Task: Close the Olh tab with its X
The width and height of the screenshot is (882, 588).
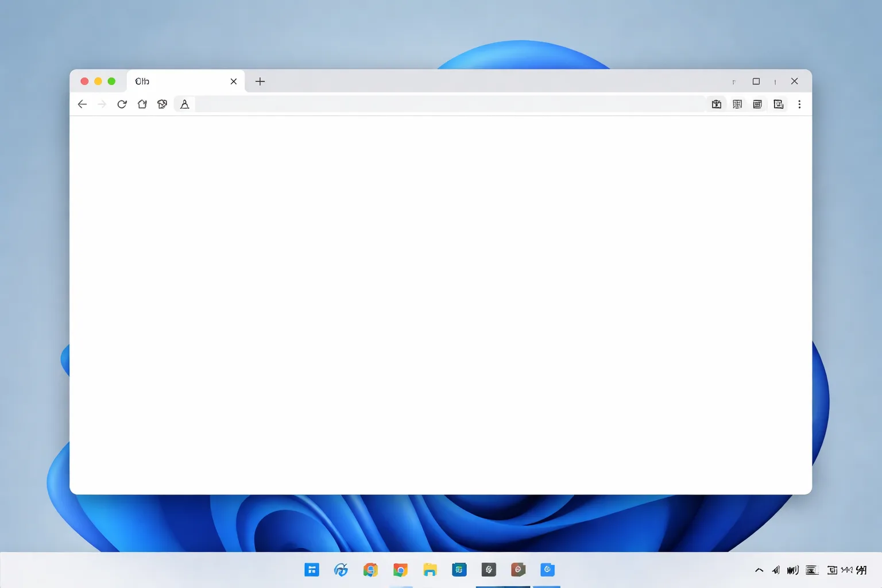Action: [x=234, y=81]
